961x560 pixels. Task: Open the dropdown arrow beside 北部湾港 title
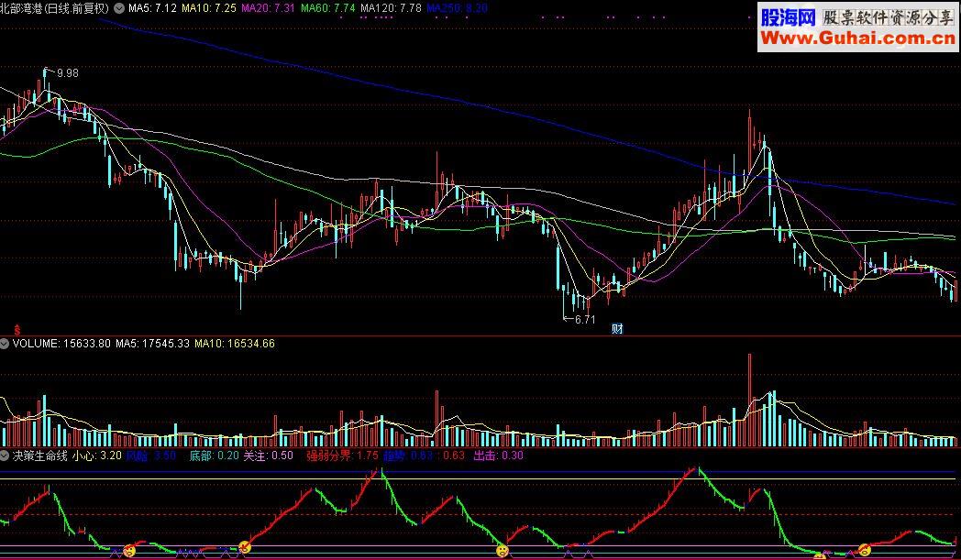(118, 8)
